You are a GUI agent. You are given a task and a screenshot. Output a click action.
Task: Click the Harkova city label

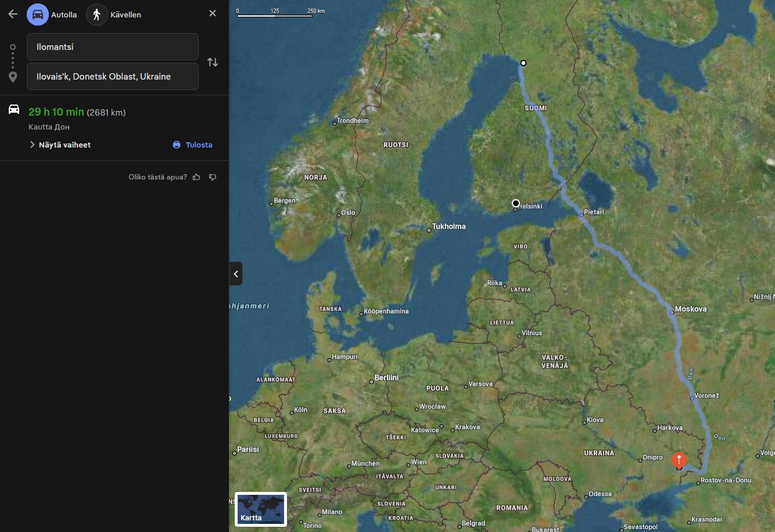[x=670, y=428]
